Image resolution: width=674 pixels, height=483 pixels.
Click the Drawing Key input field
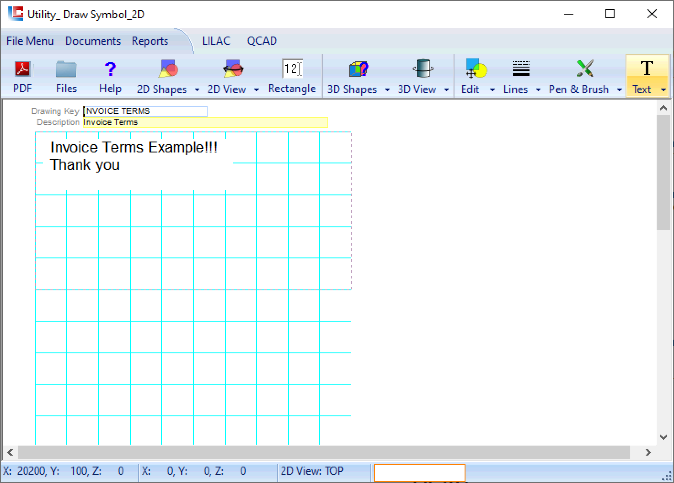point(145,111)
